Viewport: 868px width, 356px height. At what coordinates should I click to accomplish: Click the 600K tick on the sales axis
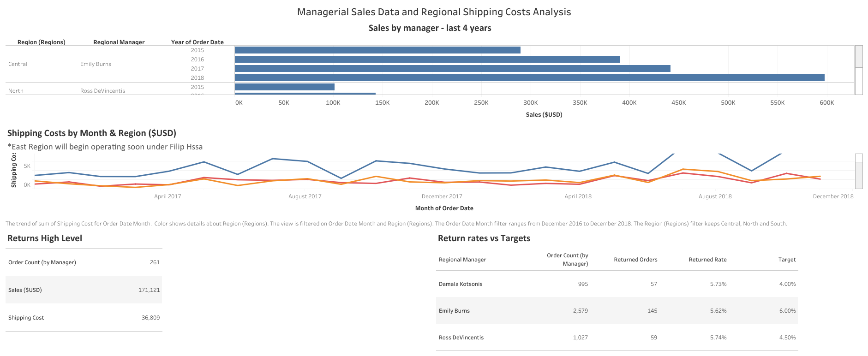tap(827, 103)
